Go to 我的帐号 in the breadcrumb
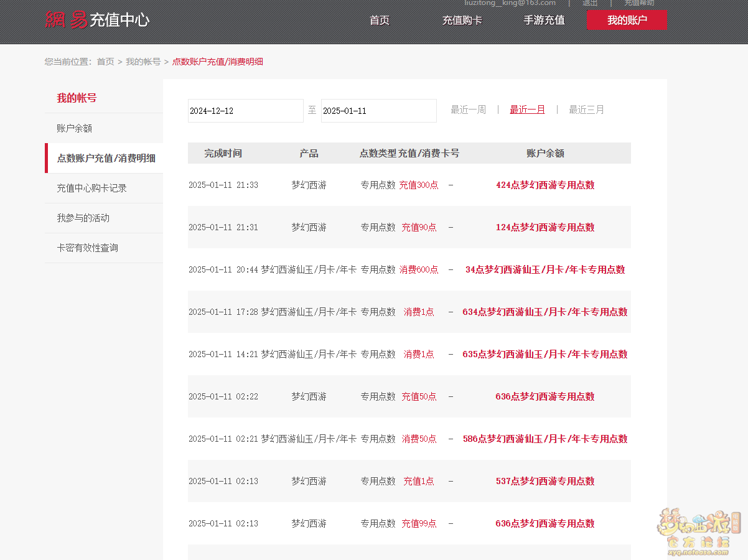Viewport: 748px width, 560px height. pyautogui.click(x=143, y=62)
